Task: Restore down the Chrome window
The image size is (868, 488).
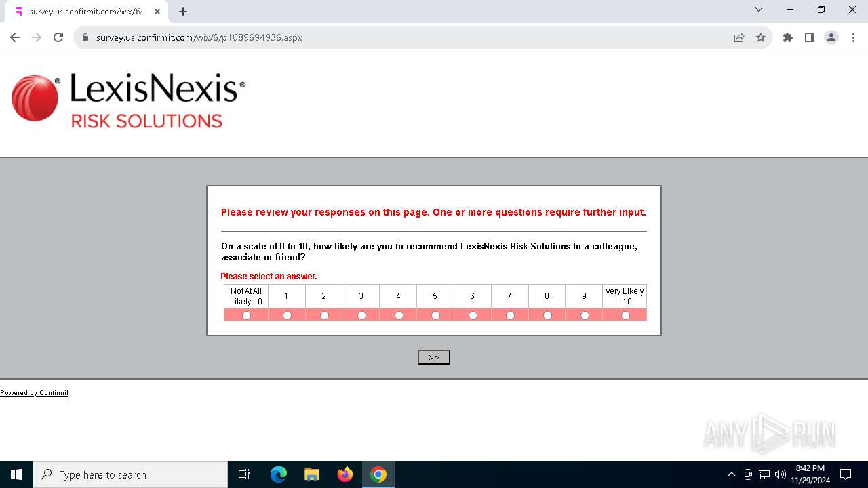Action: (821, 10)
